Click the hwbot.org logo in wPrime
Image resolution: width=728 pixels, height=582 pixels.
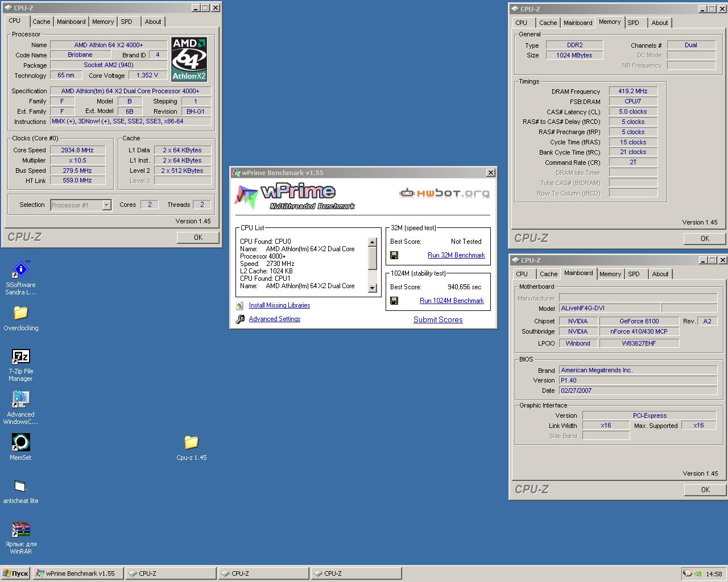point(444,193)
